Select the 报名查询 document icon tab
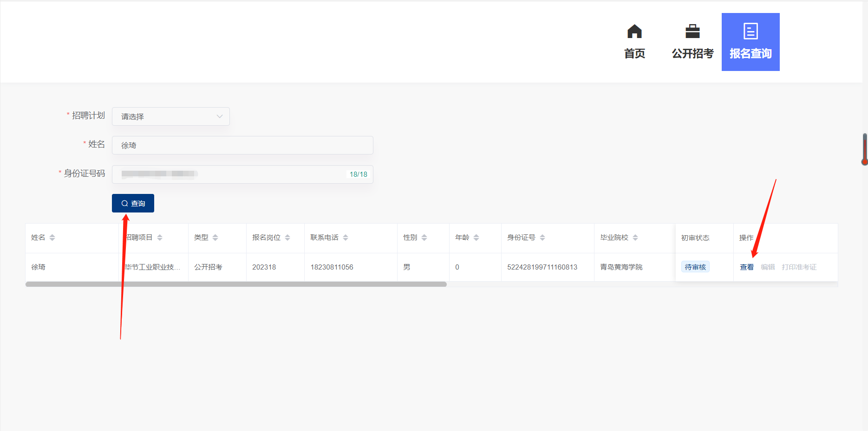This screenshot has height=431, width=868. tap(750, 32)
